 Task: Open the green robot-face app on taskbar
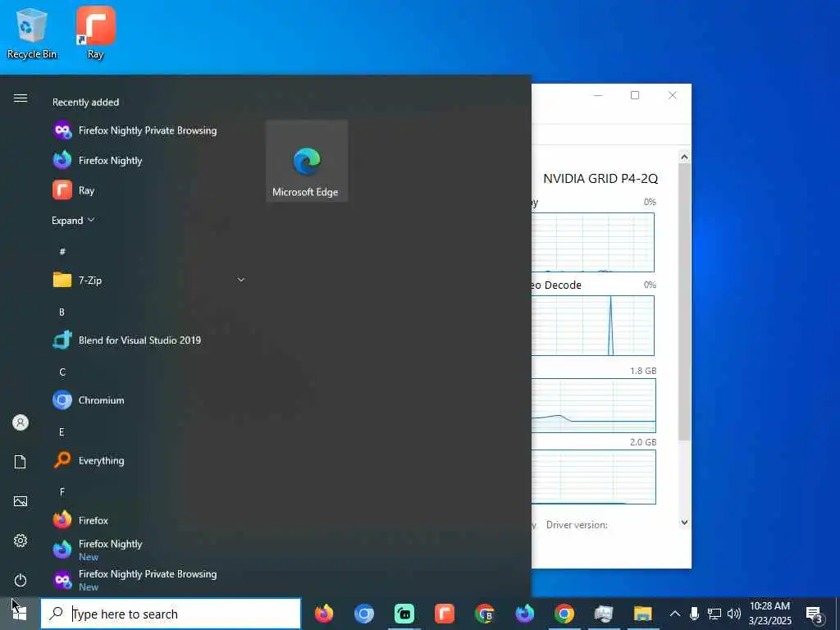[x=404, y=614]
